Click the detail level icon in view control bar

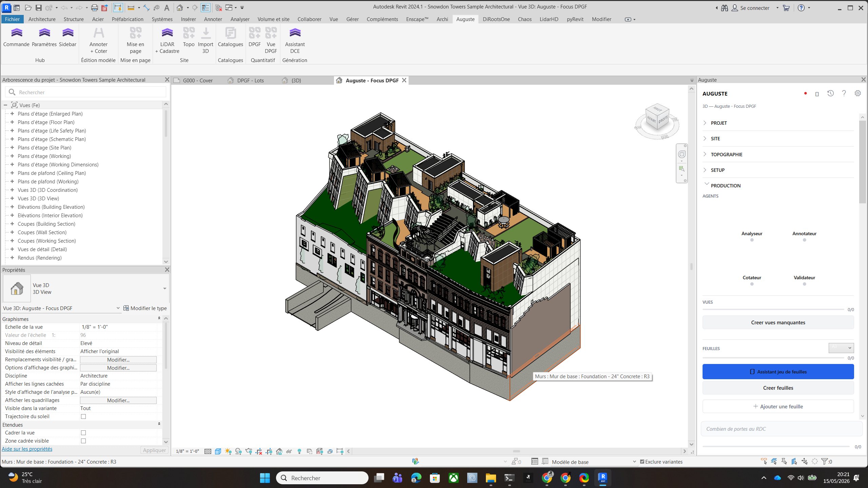(208, 451)
